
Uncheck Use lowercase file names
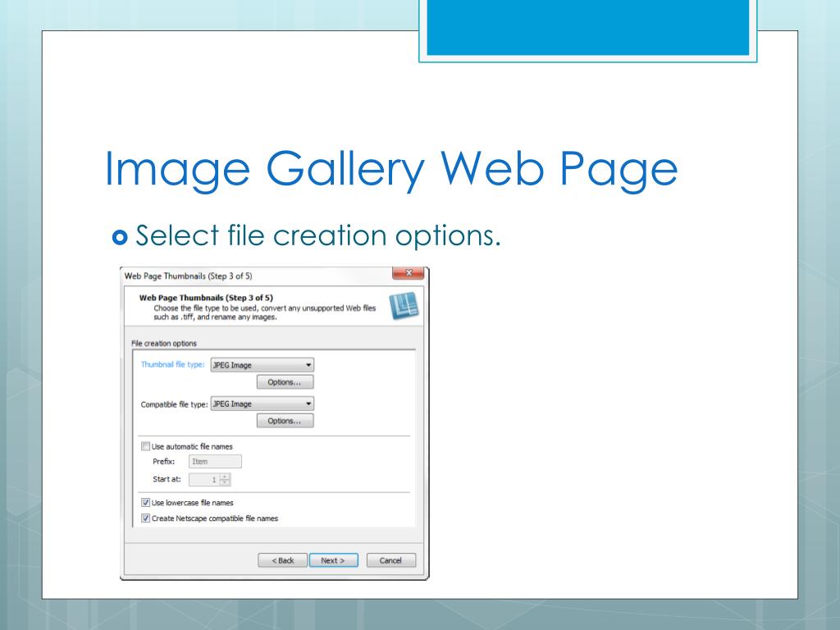click(145, 503)
